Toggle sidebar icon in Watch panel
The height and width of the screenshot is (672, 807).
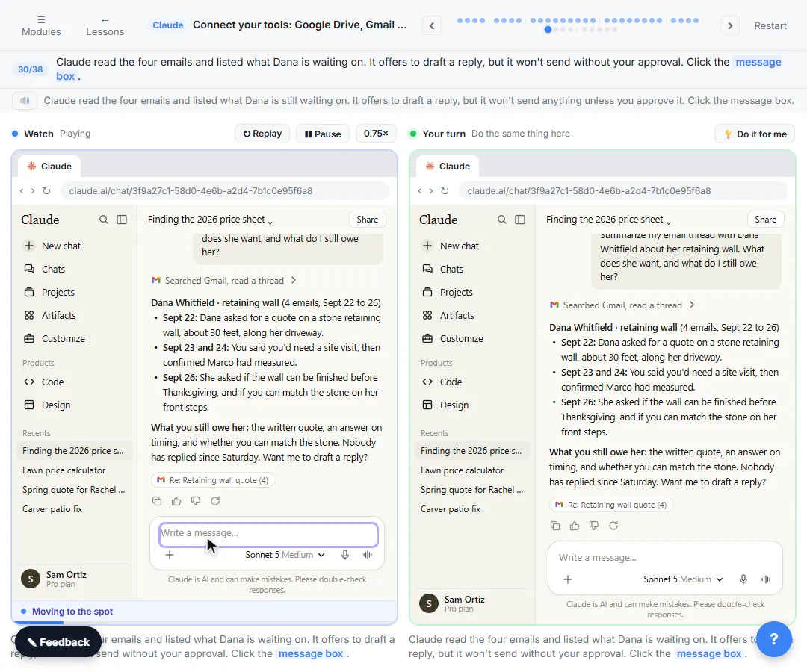[x=122, y=220]
